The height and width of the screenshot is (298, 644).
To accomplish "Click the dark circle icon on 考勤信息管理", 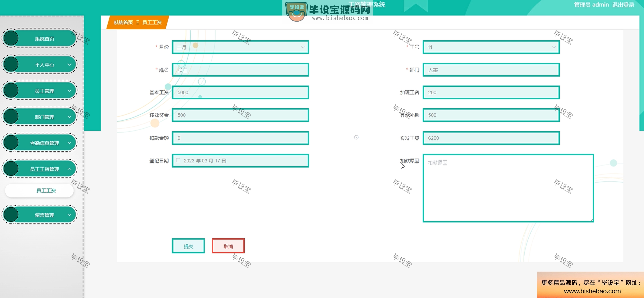I will coord(11,143).
